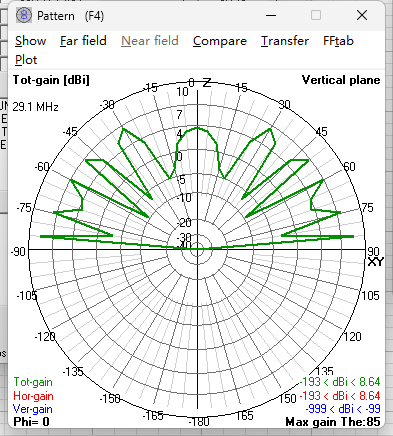Image resolution: width=393 pixels, height=436 pixels.
Task: Open the FFtab menu
Action: click(x=338, y=41)
